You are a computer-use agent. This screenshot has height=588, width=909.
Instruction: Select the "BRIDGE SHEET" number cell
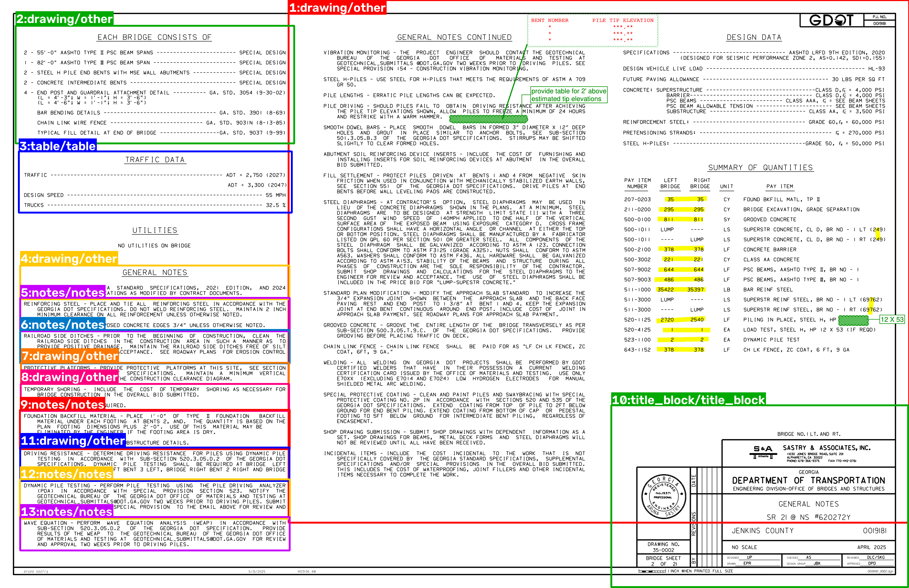(663, 561)
